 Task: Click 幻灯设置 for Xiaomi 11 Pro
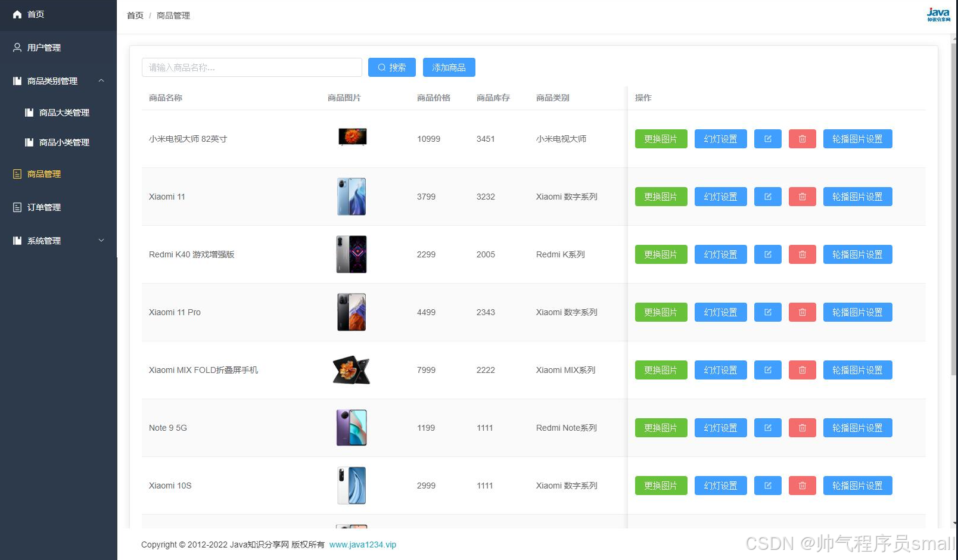pos(721,312)
